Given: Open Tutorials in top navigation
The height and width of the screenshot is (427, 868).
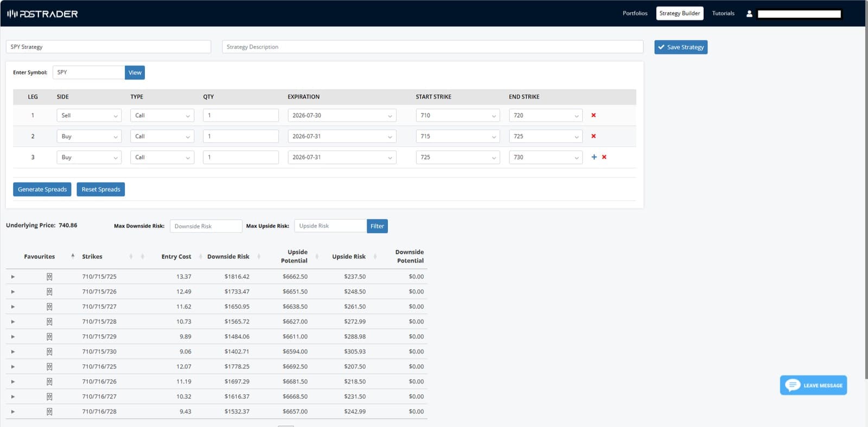Looking at the screenshot, I should [723, 13].
